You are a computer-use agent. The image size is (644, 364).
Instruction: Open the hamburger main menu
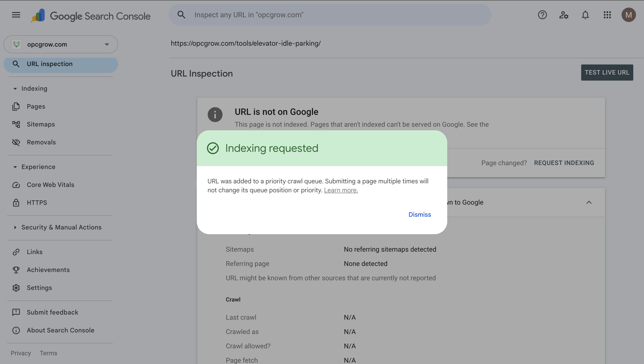tap(16, 15)
